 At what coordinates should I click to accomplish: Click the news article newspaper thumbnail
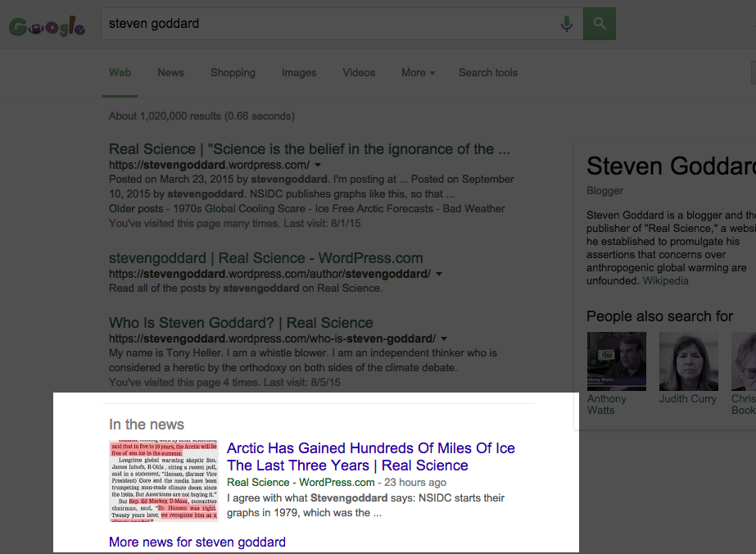coord(164,481)
